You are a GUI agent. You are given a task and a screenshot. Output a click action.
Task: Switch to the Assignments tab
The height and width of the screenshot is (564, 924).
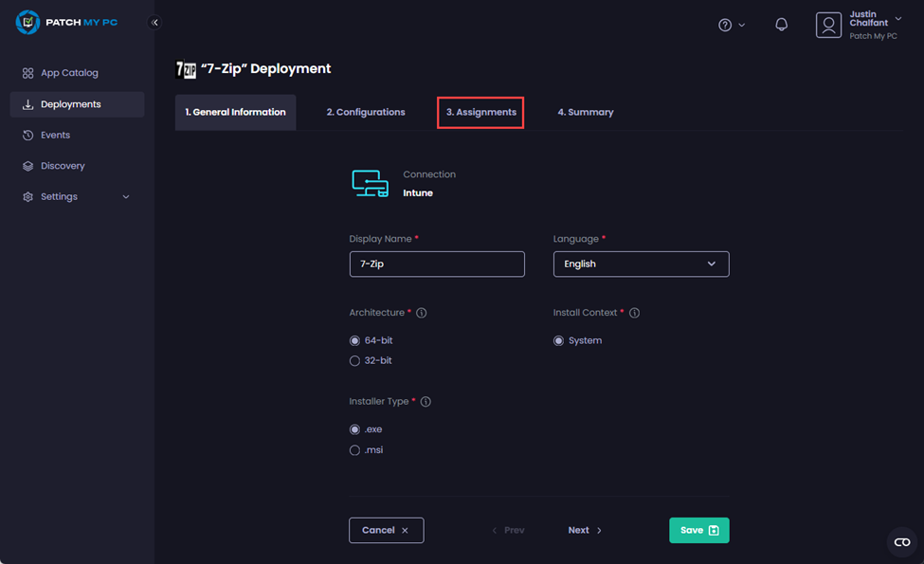pyautogui.click(x=480, y=112)
